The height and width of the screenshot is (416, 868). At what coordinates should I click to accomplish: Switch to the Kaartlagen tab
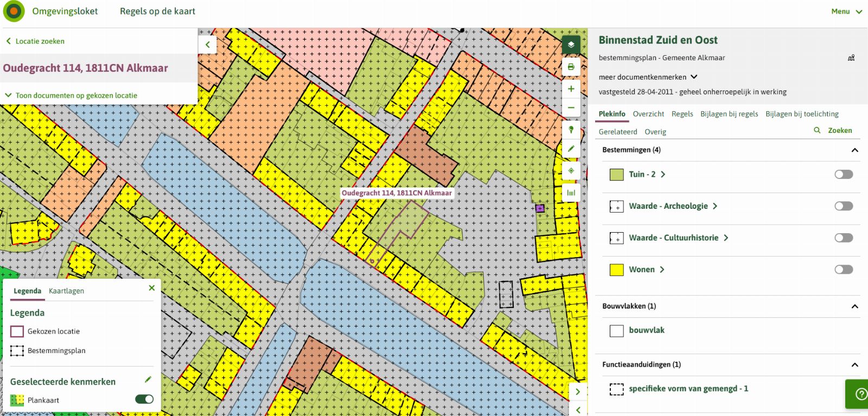(66, 291)
